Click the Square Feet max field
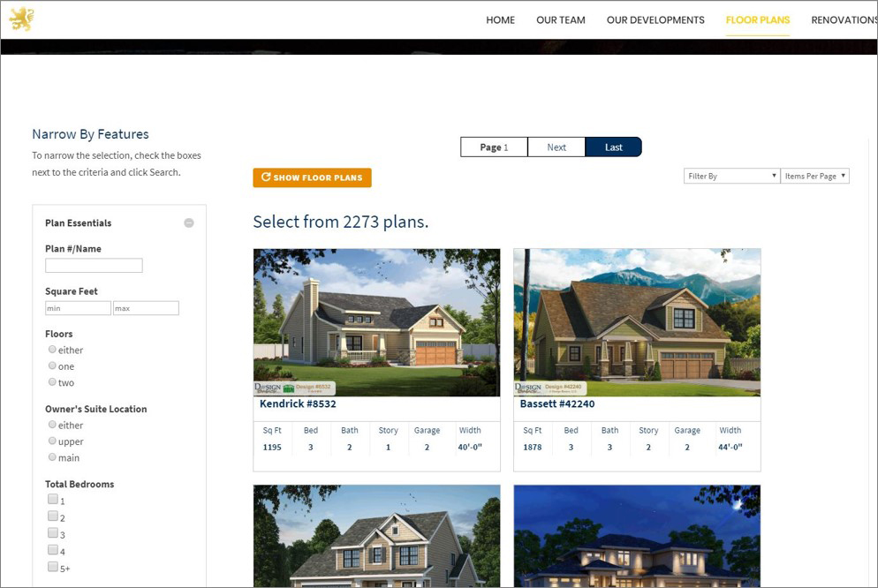878x588 pixels. coord(146,308)
